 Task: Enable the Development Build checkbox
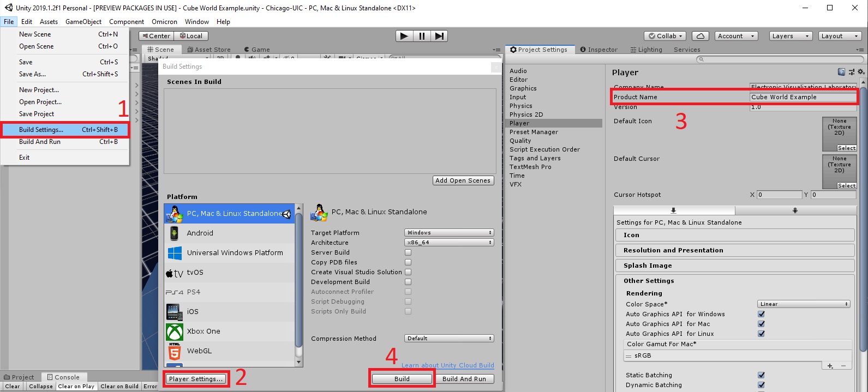click(408, 282)
